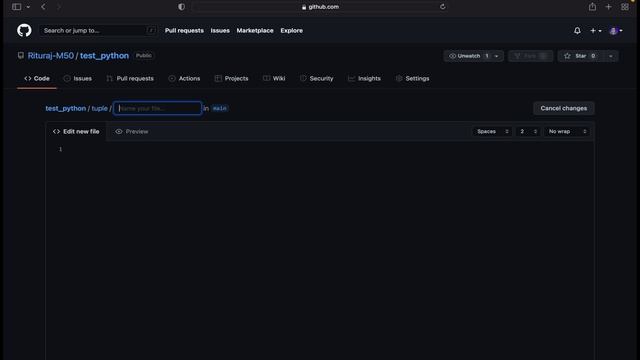Go back using Safari's back arrow
This screenshot has width=640, height=360.
(x=43, y=7)
